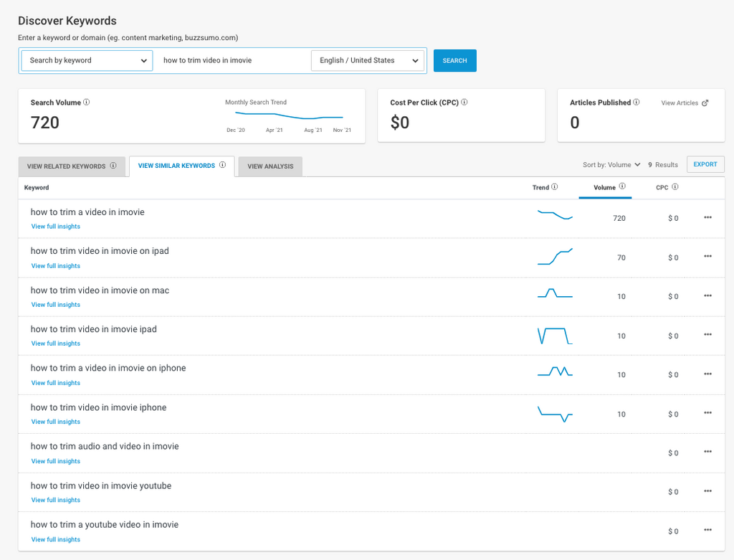The width and height of the screenshot is (734, 560).
Task: Click the info icon next to Articles Published
Action: tap(637, 103)
